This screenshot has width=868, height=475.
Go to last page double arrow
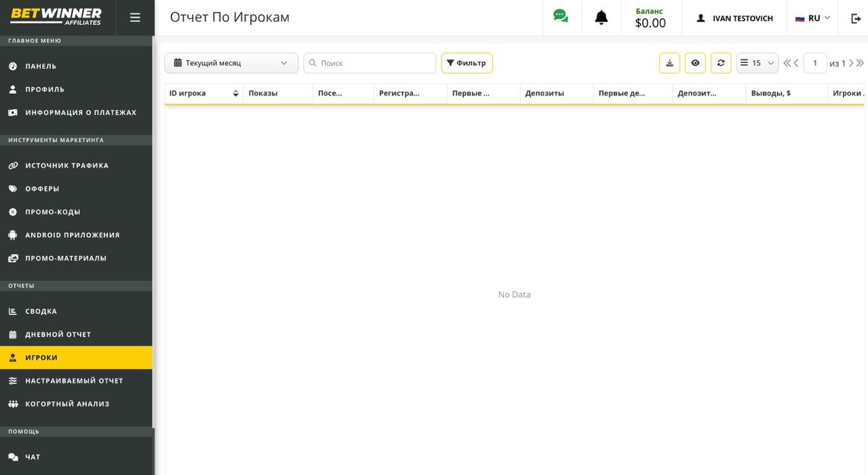[x=860, y=63]
